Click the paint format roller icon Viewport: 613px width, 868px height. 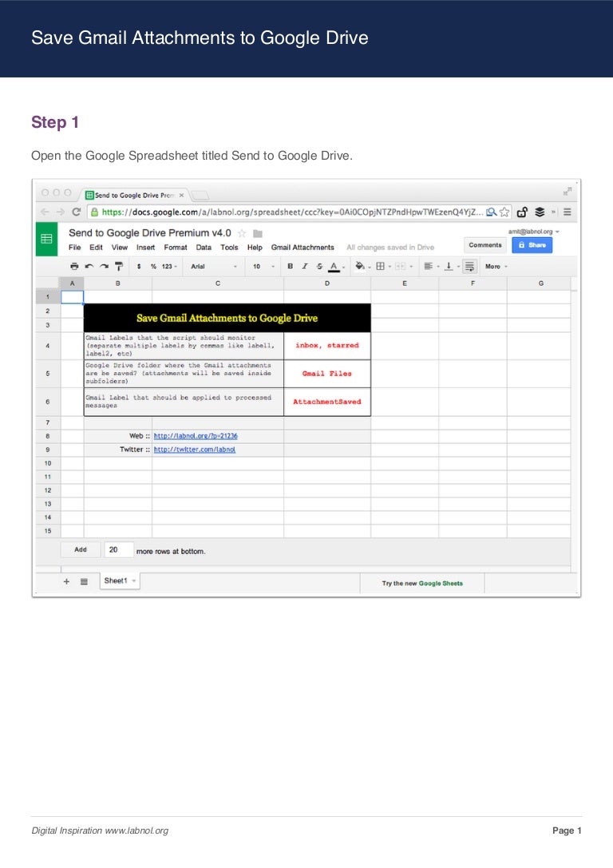pyautogui.click(x=118, y=267)
